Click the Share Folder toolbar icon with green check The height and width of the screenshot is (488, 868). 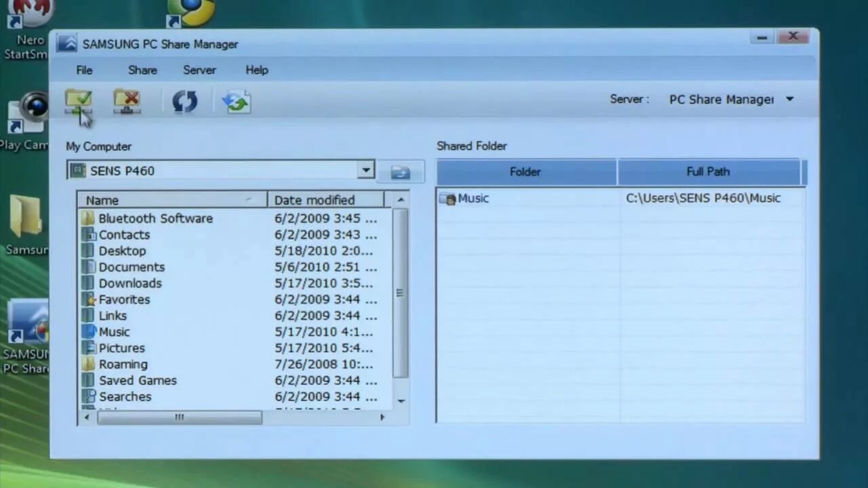pyautogui.click(x=79, y=102)
